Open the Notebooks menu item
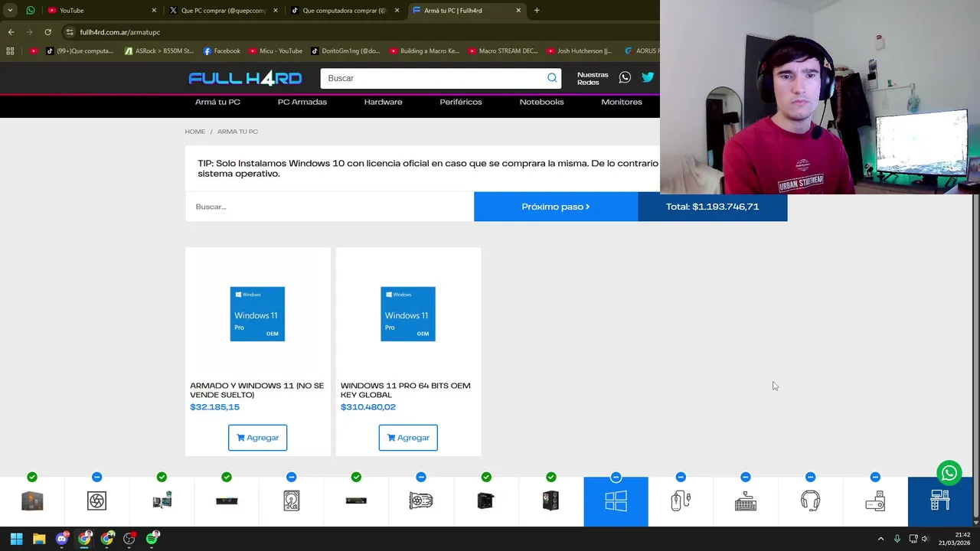 [x=541, y=102]
